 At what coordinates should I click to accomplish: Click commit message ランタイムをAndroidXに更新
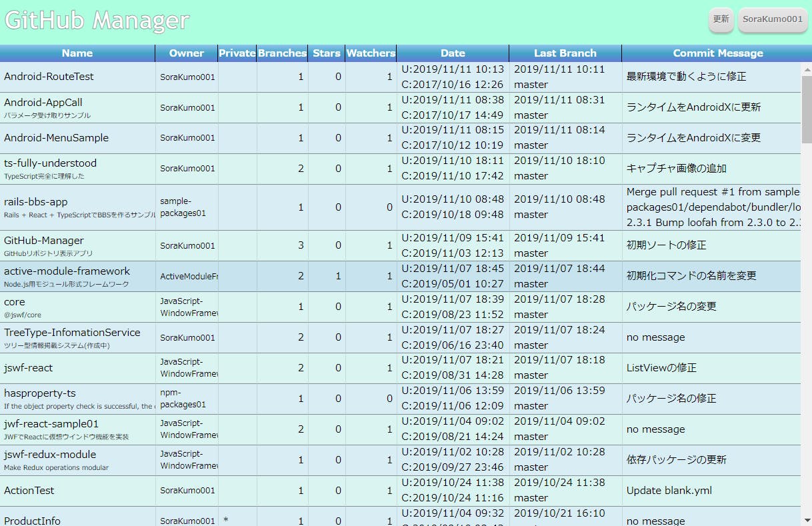click(693, 107)
